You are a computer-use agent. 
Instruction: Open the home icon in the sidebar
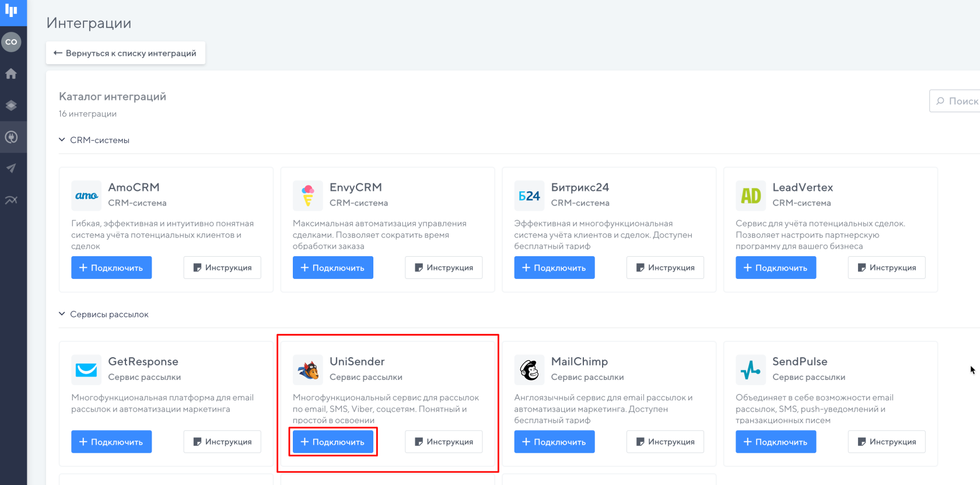11,74
